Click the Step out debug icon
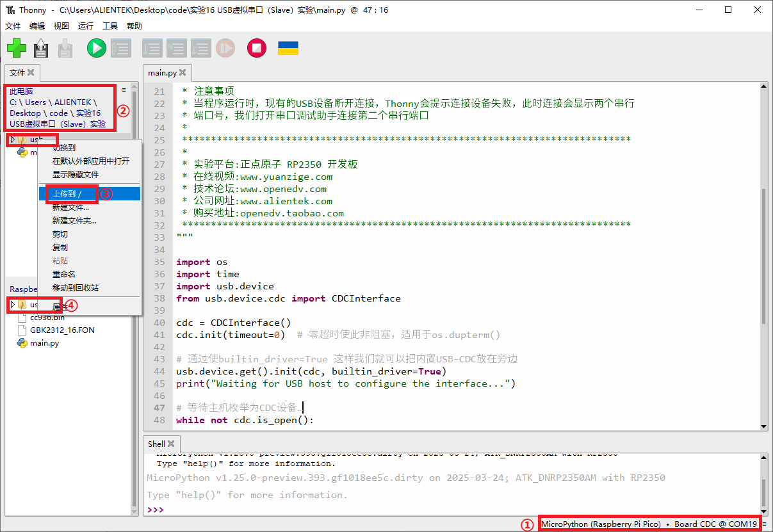Viewport: 773px width, 532px height. pos(201,48)
